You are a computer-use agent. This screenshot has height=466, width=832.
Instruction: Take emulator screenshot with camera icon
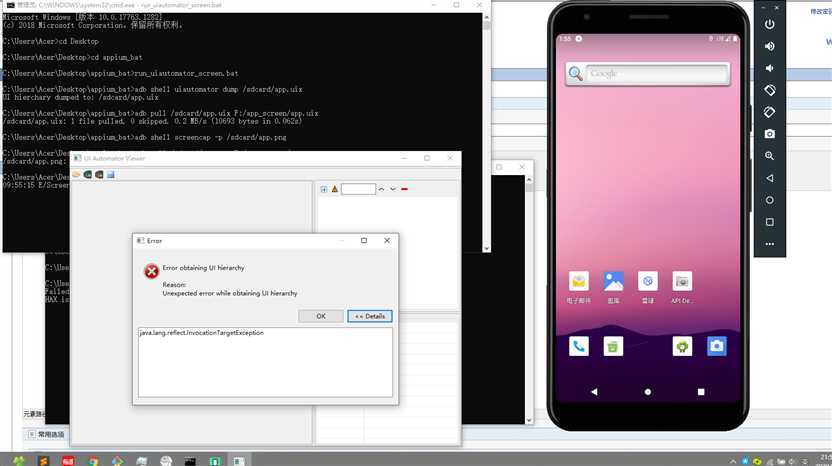pos(769,134)
